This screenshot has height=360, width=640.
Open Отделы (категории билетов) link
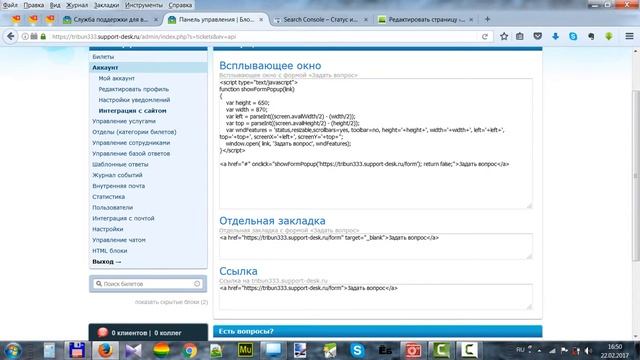click(x=134, y=132)
